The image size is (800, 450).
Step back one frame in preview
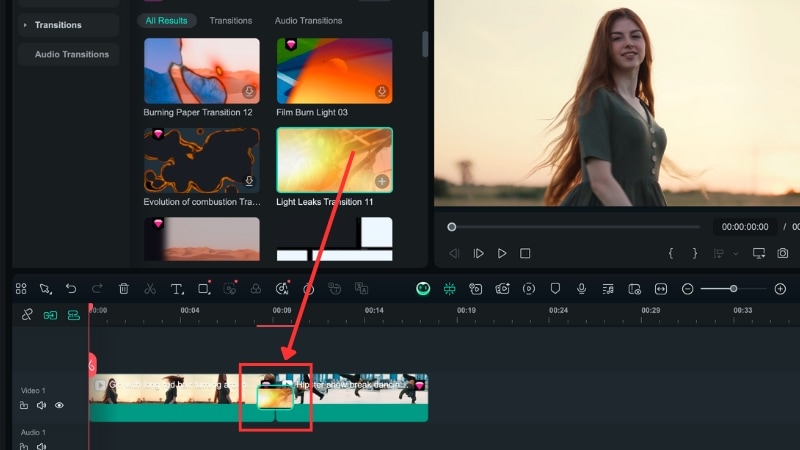(x=454, y=254)
